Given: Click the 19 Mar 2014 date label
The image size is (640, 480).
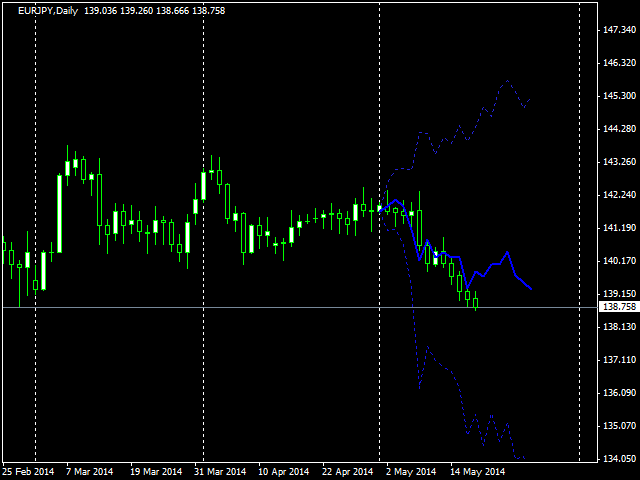Looking at the screenshot, I should tap(156, 472).
